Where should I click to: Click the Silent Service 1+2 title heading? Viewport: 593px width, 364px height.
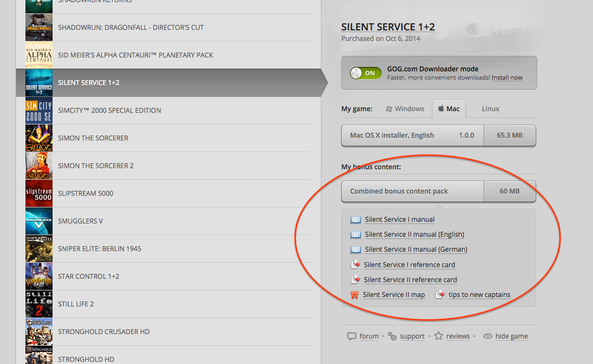pos(388,27)
